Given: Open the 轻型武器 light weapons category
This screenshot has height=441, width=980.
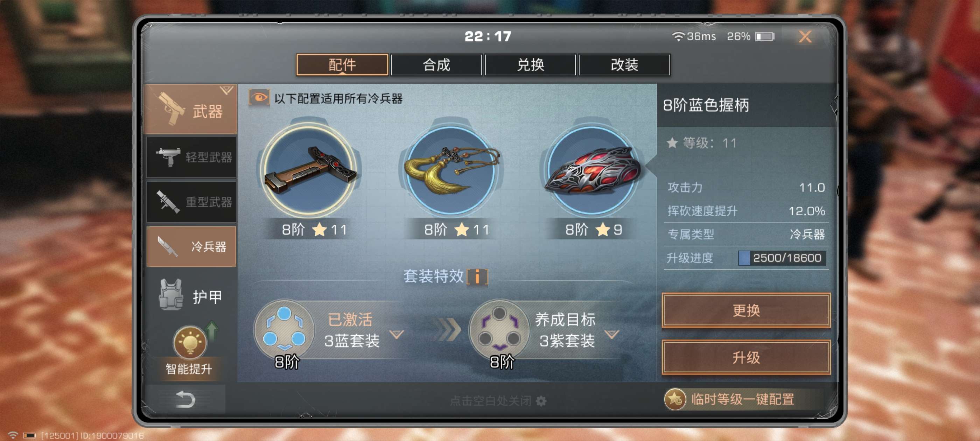Looking at the screenshot, I should coord(191,157).
